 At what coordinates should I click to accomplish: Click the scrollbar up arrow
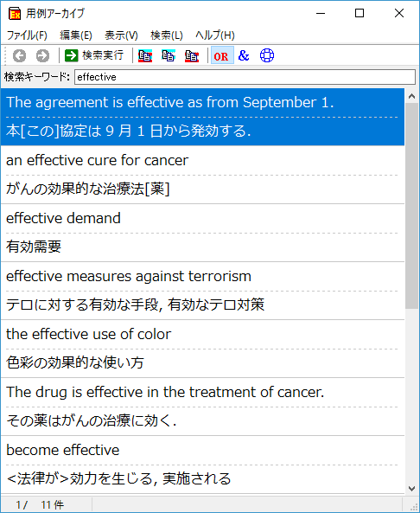[411, 96]
